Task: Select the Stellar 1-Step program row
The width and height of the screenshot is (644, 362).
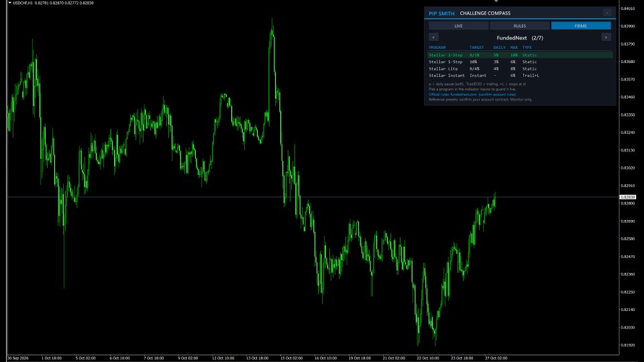Action: (x=521, y=62)
